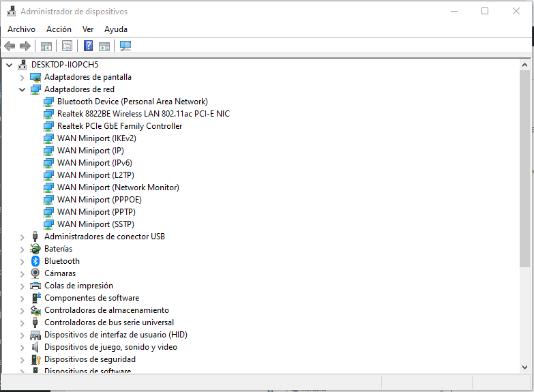Click the Back arrow toolbar icon
534x392 pixels.
[x=10, y=46]
